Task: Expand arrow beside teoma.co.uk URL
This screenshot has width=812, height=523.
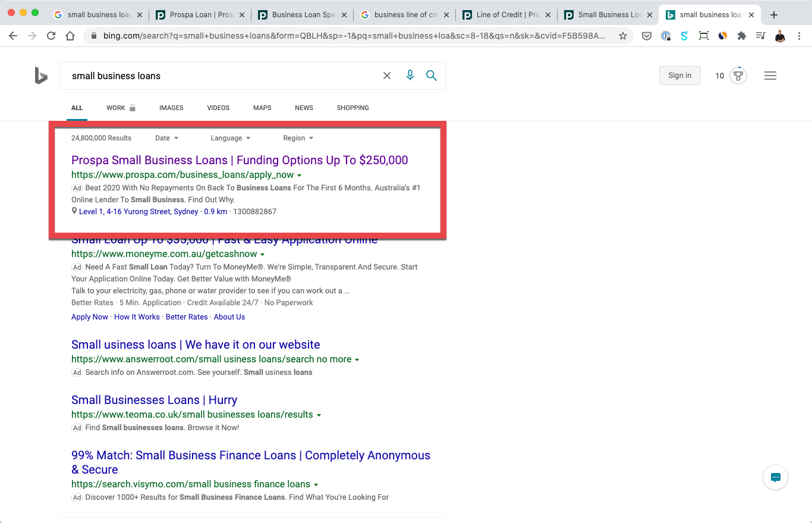Action: (319, 415)
